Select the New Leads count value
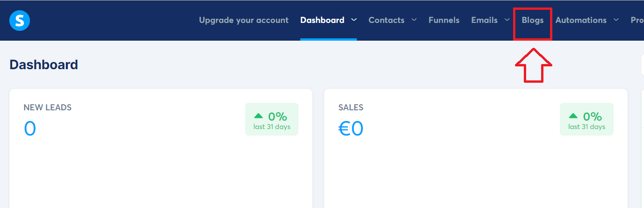The image size is (644, 208). (30, 129)
